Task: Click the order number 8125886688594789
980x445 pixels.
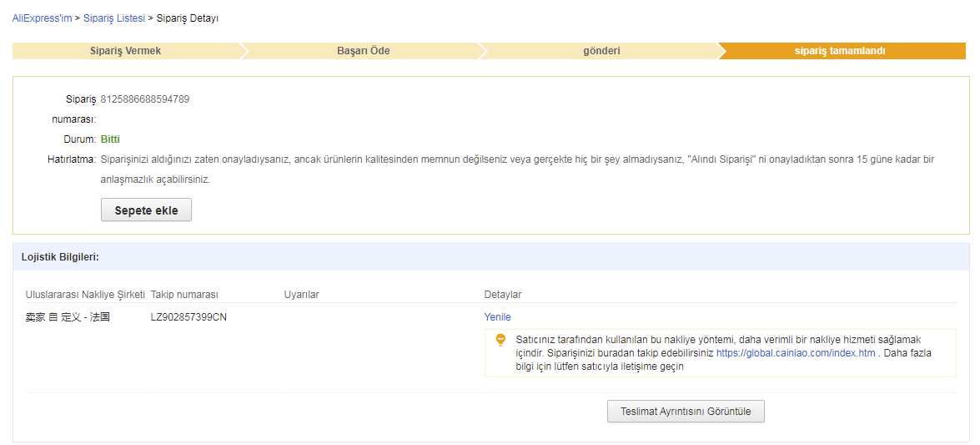Action: point(145,99)
